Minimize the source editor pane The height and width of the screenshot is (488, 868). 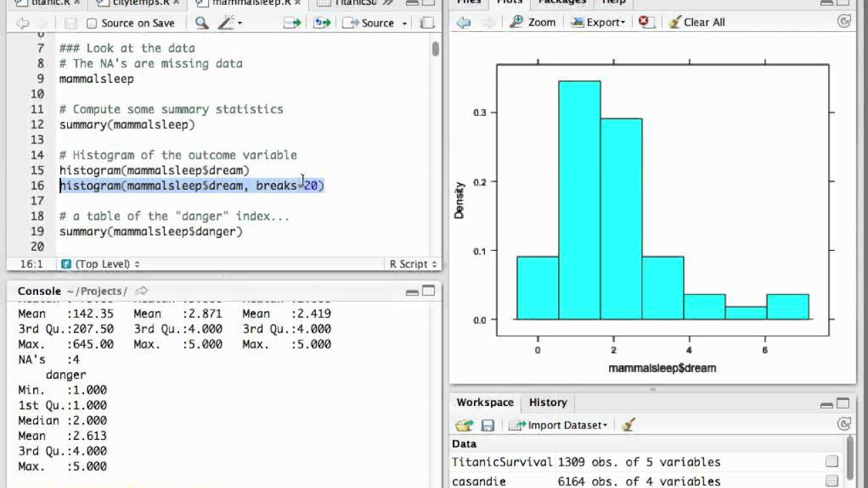[412, 3]
